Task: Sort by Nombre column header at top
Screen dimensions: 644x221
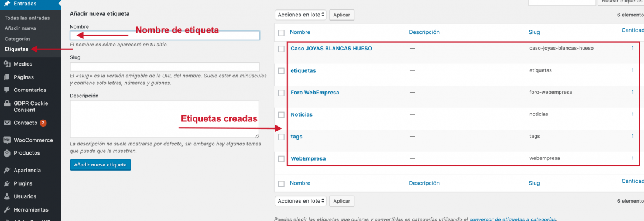Action: tap(300, 32)
